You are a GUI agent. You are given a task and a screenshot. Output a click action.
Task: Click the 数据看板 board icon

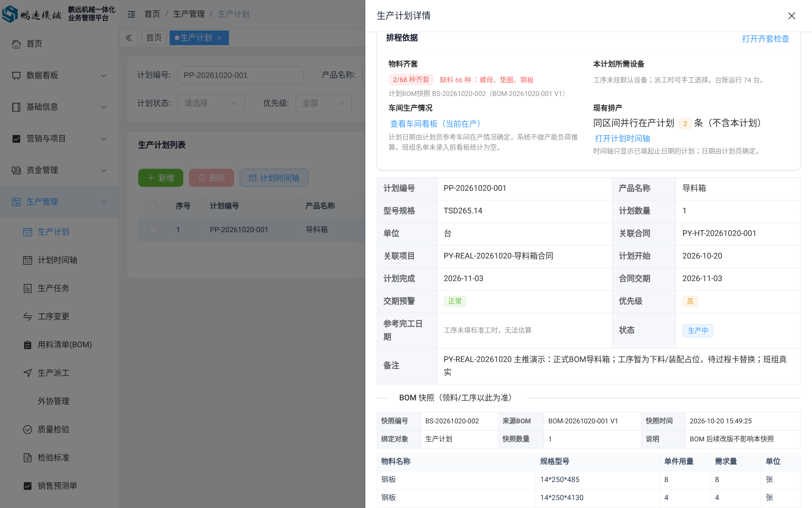[16, 75]
